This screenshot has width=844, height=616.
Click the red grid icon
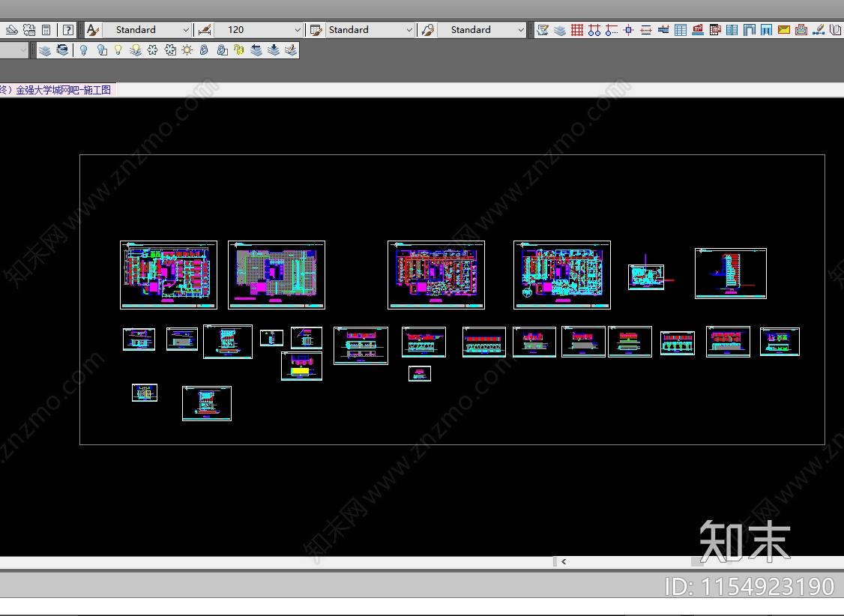577,30
